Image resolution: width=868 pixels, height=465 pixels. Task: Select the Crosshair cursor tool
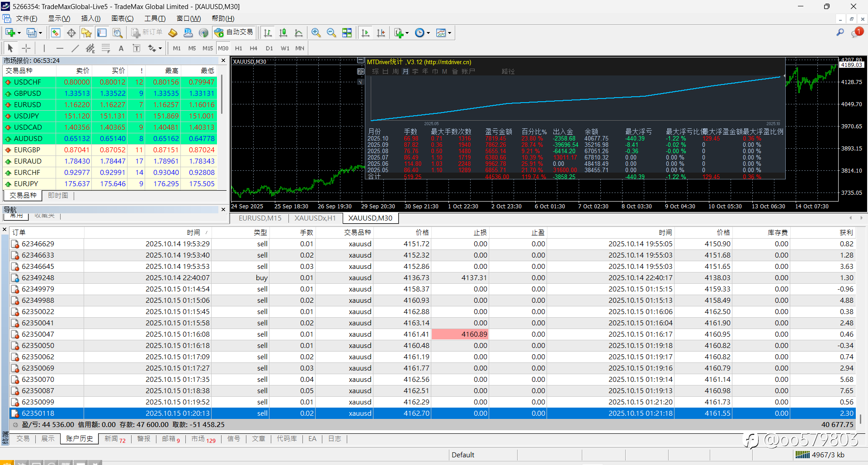(26, 48)
